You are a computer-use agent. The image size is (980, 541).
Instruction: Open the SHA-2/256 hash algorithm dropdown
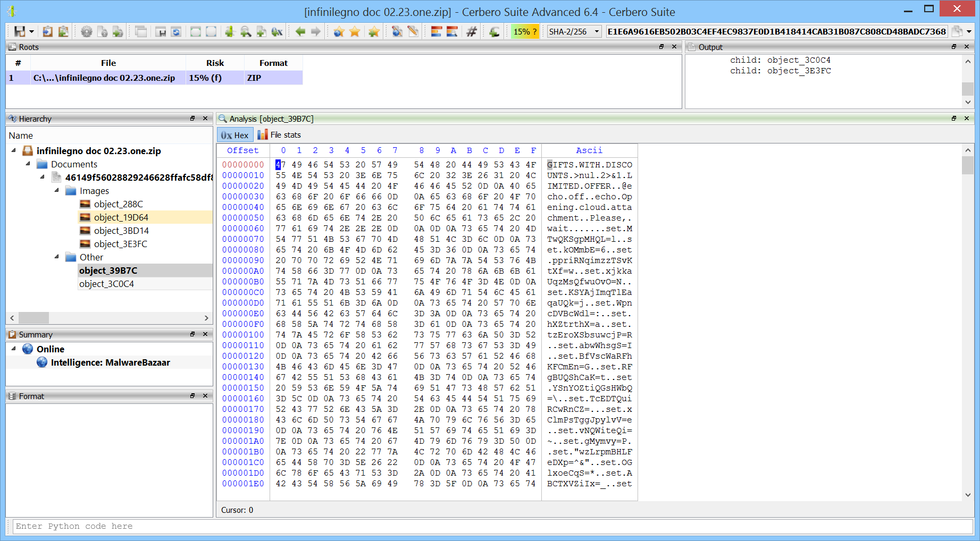pyautogui.click(x=574, y=32)
